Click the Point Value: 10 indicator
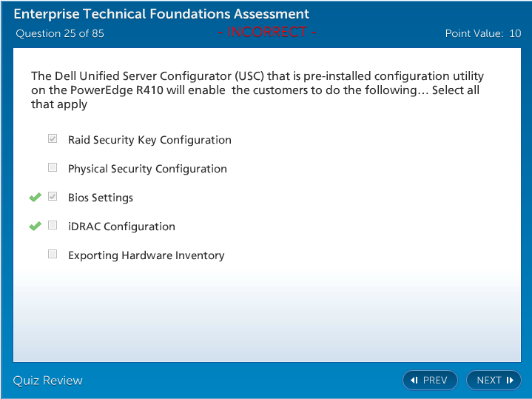The height and width of the screenshot is (399, 532). pyautogui.click(x=482, y=33)
